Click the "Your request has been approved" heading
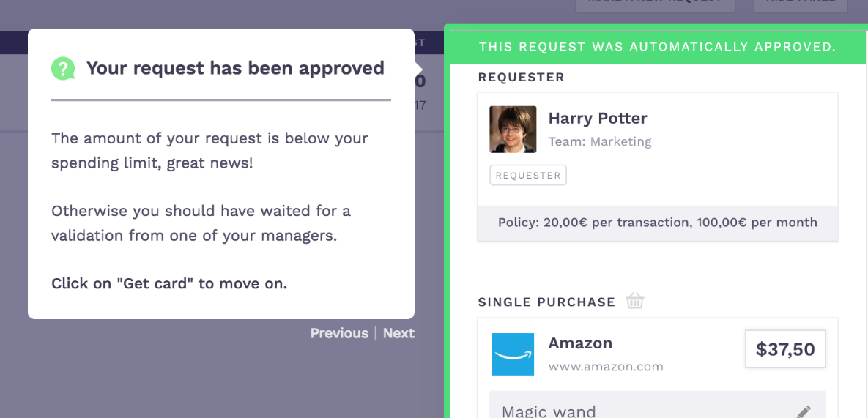868x418 pixels. [x=235, y=68]
